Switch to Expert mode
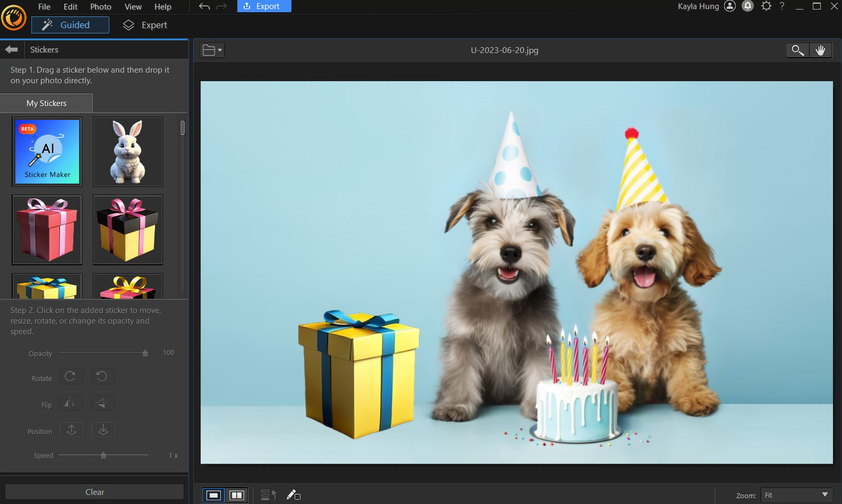 pos(145,25)
